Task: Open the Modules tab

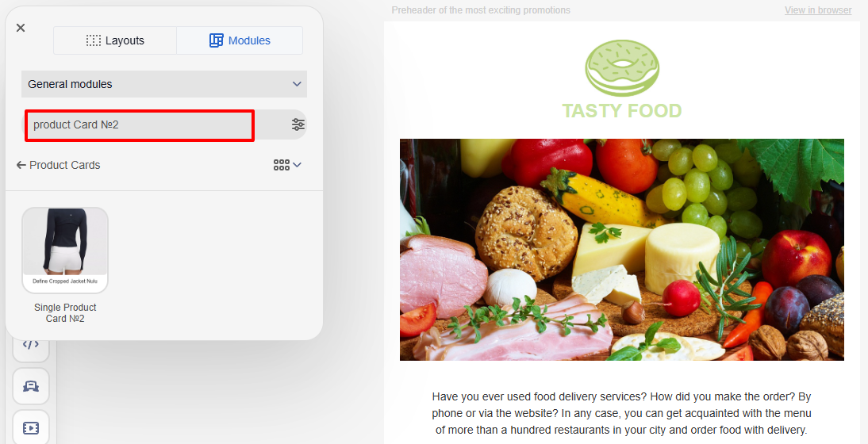Action: click(240, 40)
